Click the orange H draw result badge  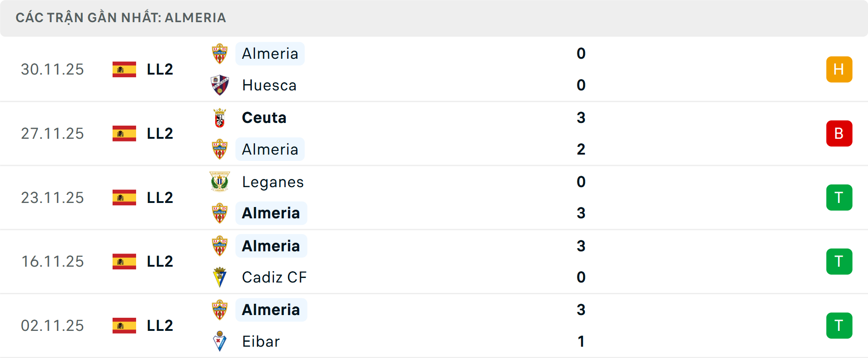(x=839, y=70)
